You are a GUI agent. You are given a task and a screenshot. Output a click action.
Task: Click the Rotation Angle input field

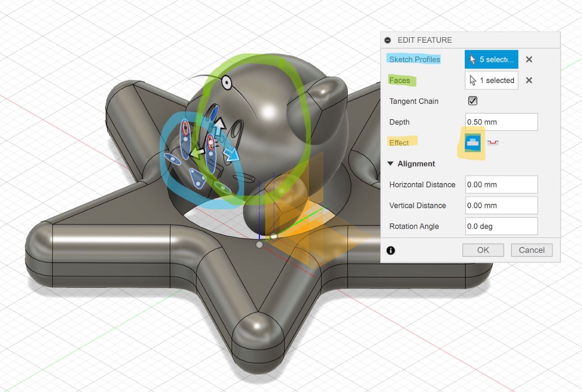pyautogui.click(x=501, y=226)
